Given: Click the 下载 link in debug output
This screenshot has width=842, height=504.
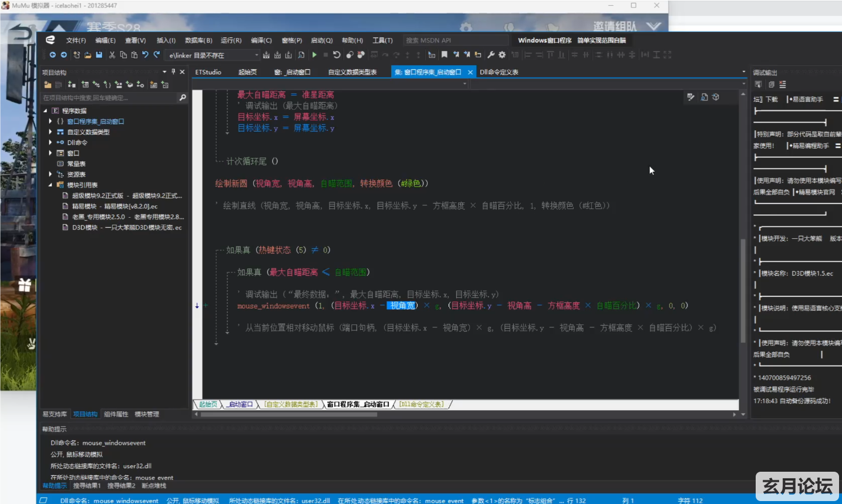Looking at the screenshot, I should (x=772, y=99).
